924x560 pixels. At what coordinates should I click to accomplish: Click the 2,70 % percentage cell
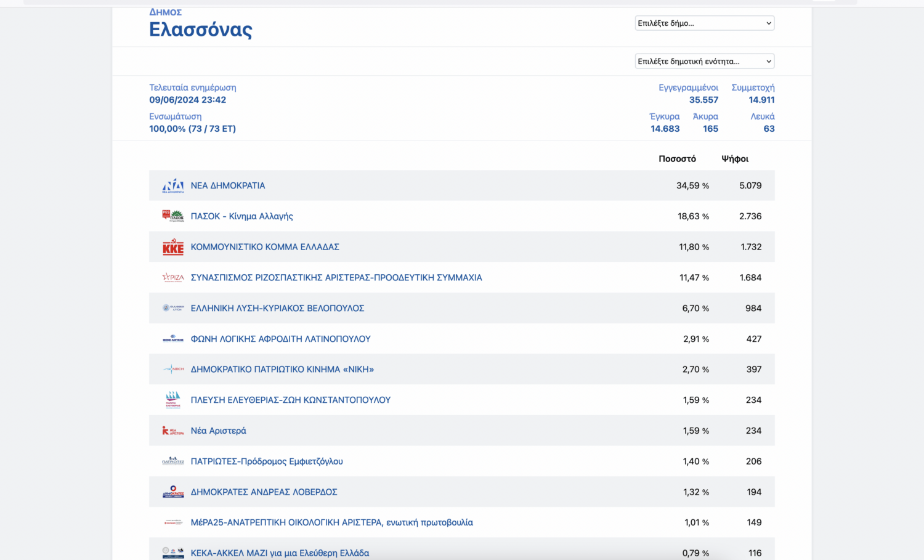click(696, 370)
